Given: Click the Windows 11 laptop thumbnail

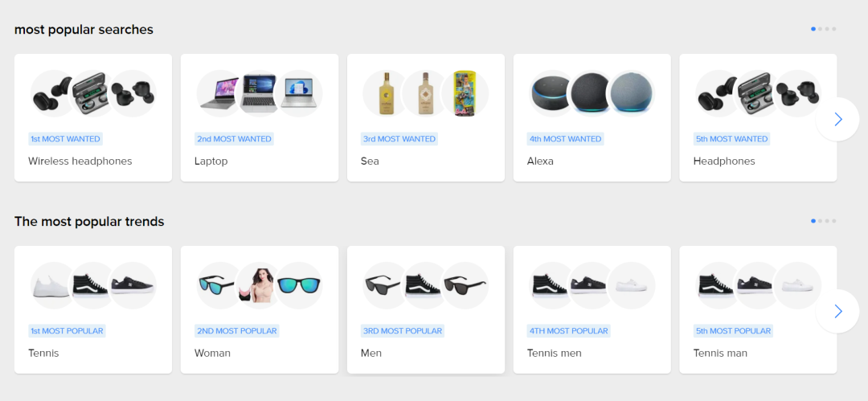Looking at the screenshot, I should point(298,93).
